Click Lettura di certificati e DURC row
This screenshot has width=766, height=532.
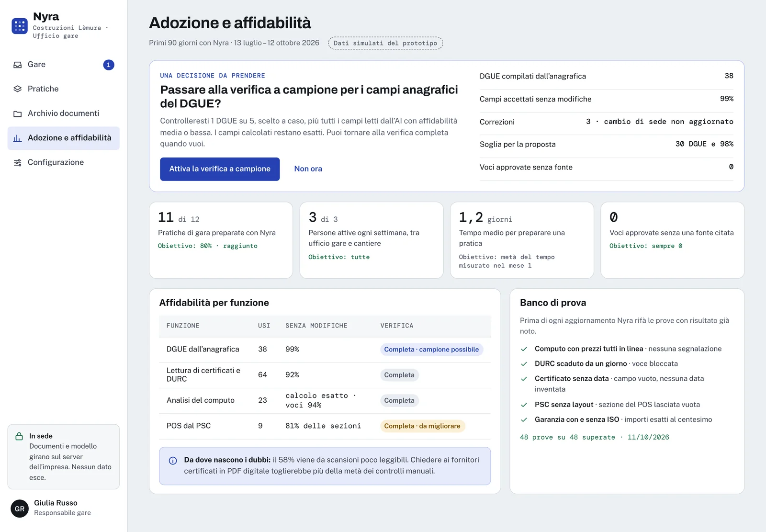click(x=325, y=375)
